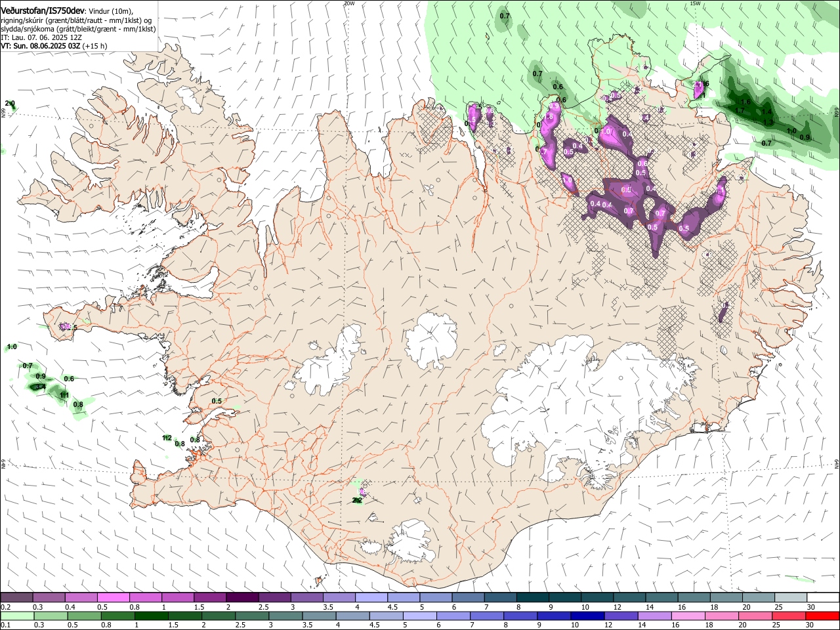Pick the dark teal snow swatch at 8

(532, 598)
